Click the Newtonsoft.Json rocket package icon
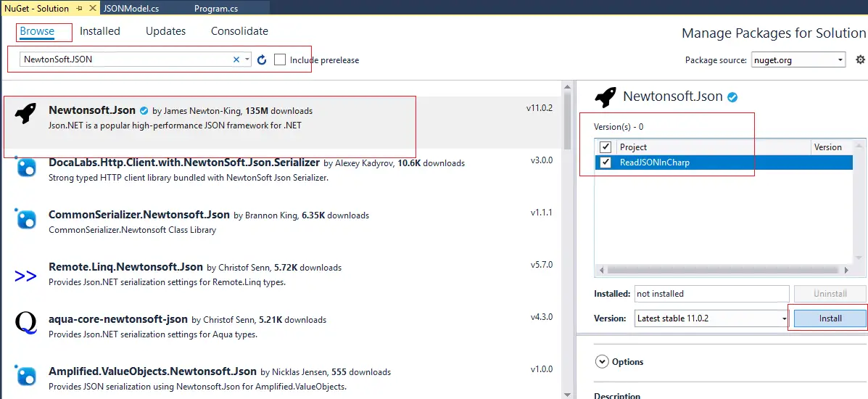 pos(25,114)
